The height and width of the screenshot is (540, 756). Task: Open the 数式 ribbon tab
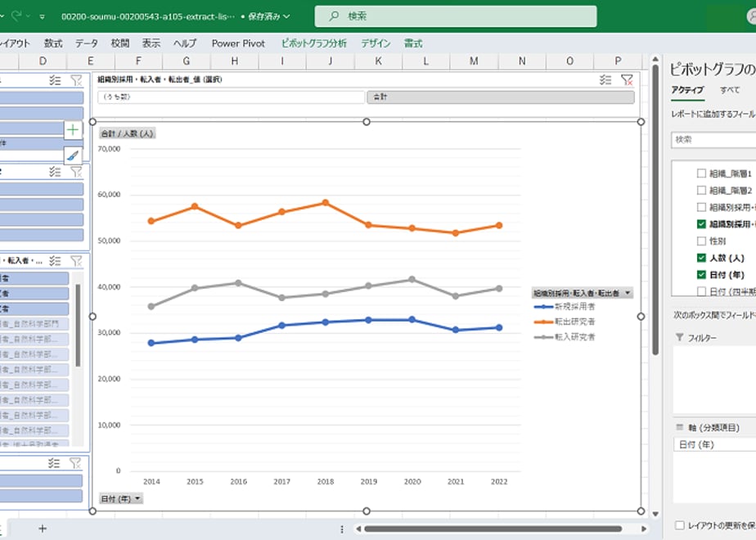click(53, 43)
